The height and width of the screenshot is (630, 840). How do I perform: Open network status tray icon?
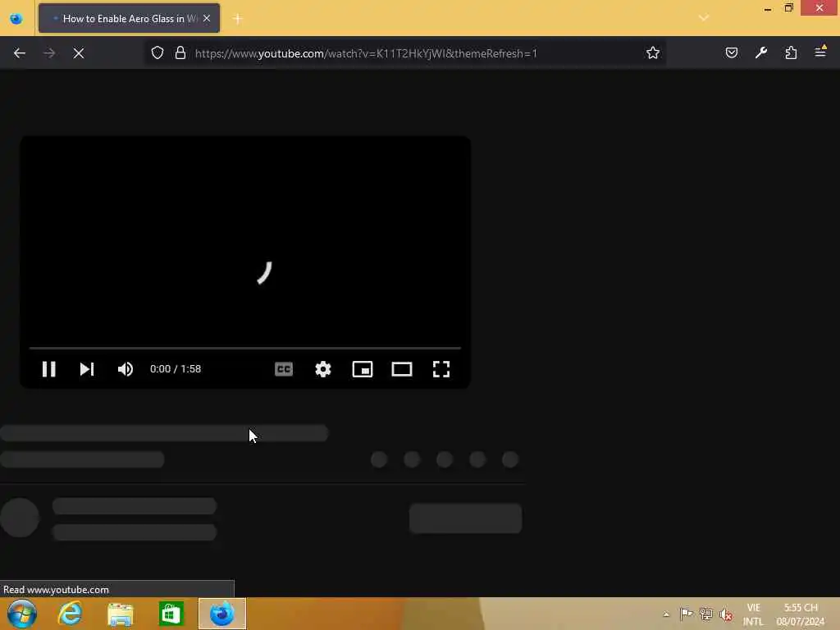706,614
